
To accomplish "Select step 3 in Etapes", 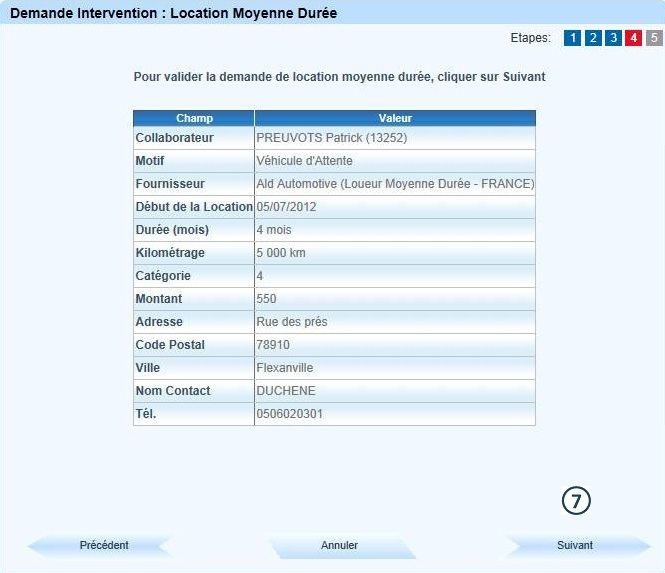I will [x=613, y=38].
